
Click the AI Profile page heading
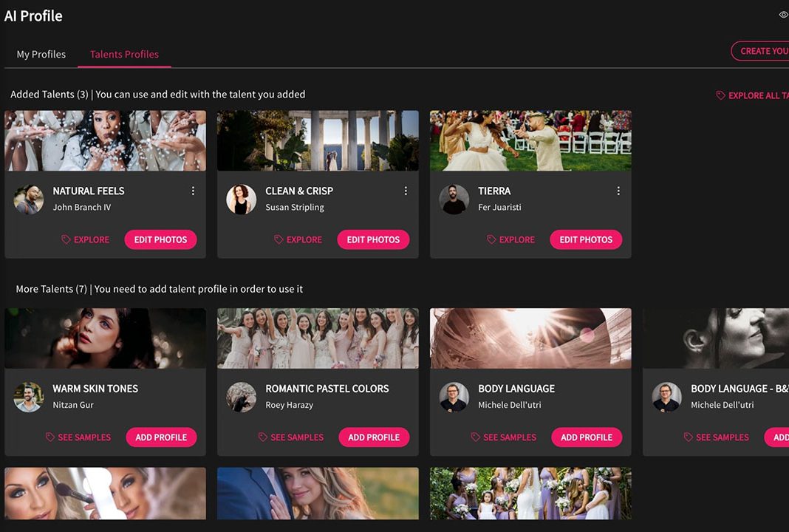[33, 16]
